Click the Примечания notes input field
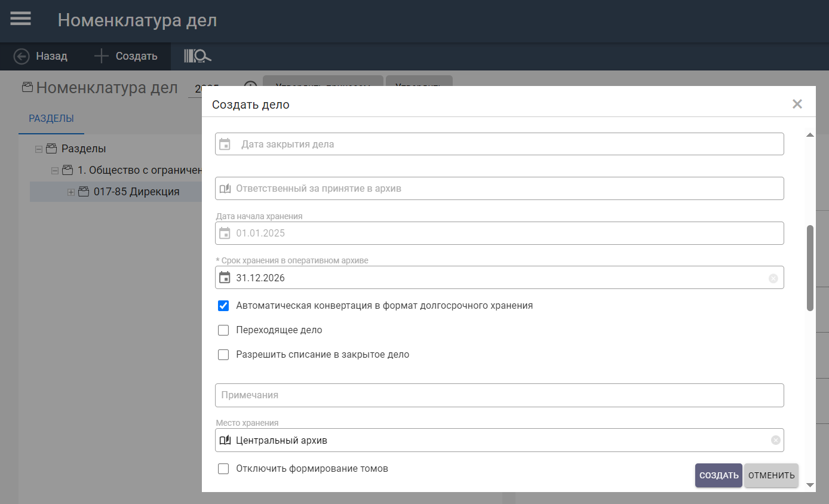829x504 pixels. (x=499, y=395)
